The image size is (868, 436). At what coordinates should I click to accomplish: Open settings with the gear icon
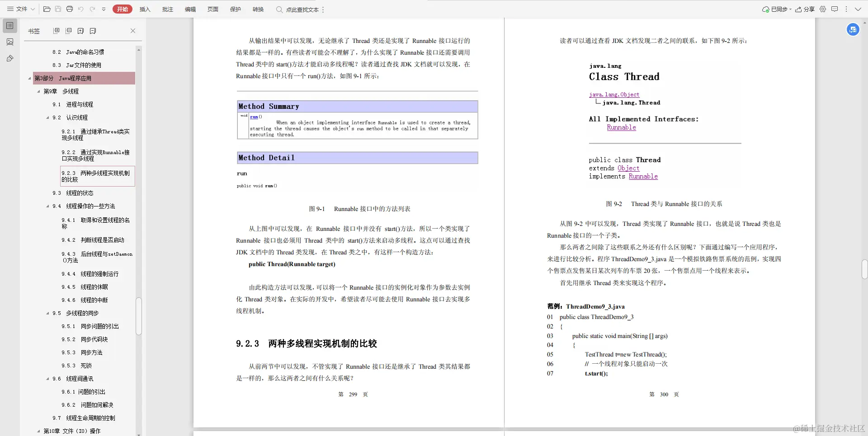pos(823,9)
